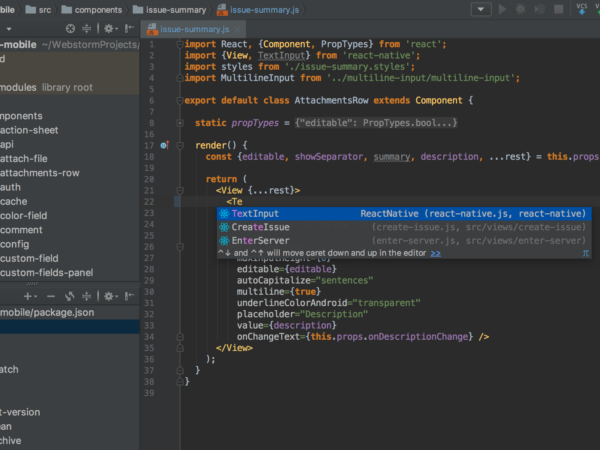Select TextInput completion suggestion
The image size is (600, 450).
(404, 214)
